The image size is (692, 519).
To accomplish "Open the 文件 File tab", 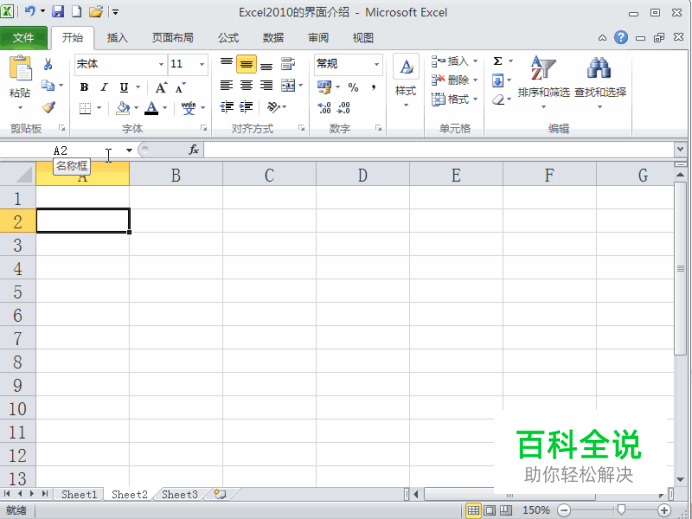I will [x=24, y=38].
